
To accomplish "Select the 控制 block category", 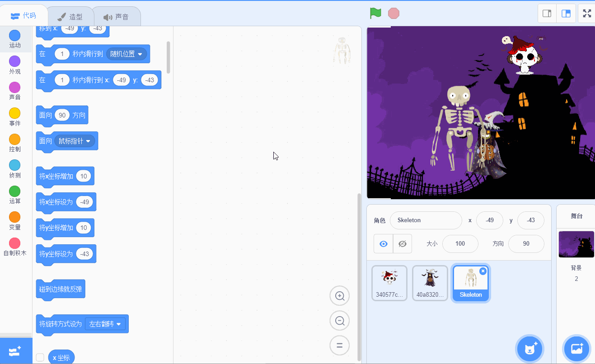I will coord(15,143).
